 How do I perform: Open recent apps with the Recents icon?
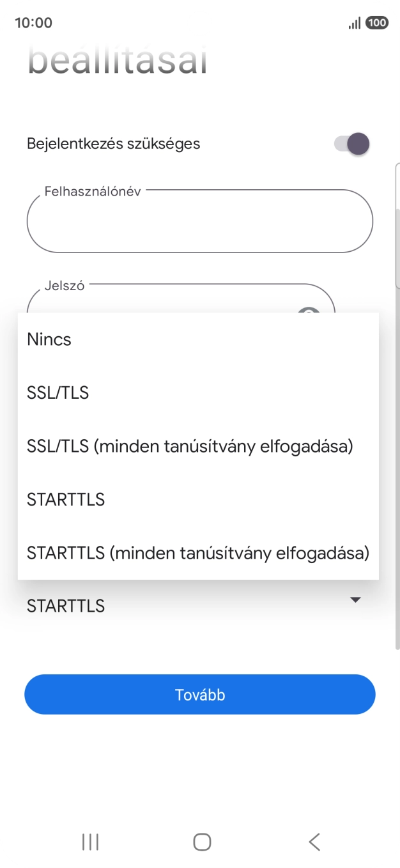click(x=89, y=842)
